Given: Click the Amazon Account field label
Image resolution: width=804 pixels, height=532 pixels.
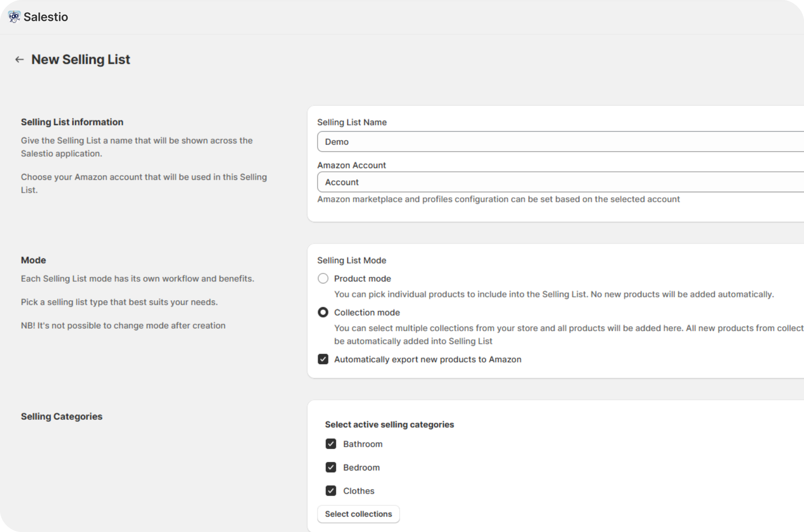Looking at the screenshot, I should (351, 165).
